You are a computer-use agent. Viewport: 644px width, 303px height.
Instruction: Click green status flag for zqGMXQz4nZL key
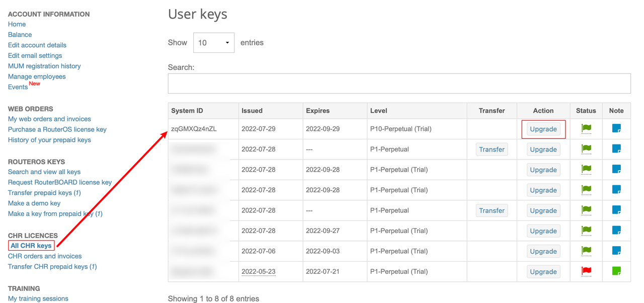click(x=586, y=128)
